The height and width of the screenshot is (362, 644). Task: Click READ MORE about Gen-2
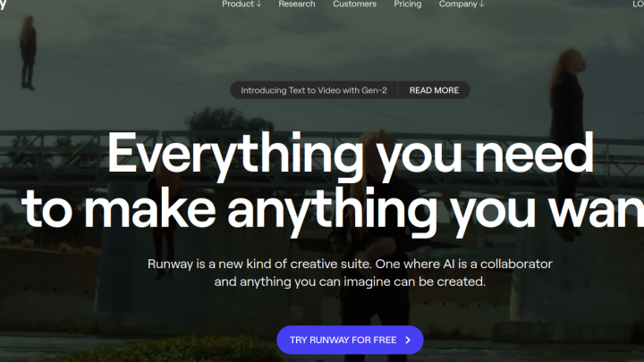pyautogui.click(x=434, y=90)
